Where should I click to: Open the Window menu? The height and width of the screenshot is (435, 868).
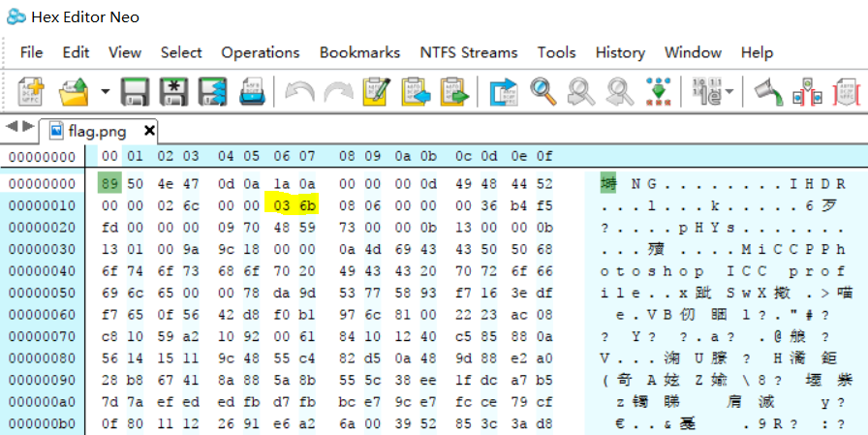[693, 52]
